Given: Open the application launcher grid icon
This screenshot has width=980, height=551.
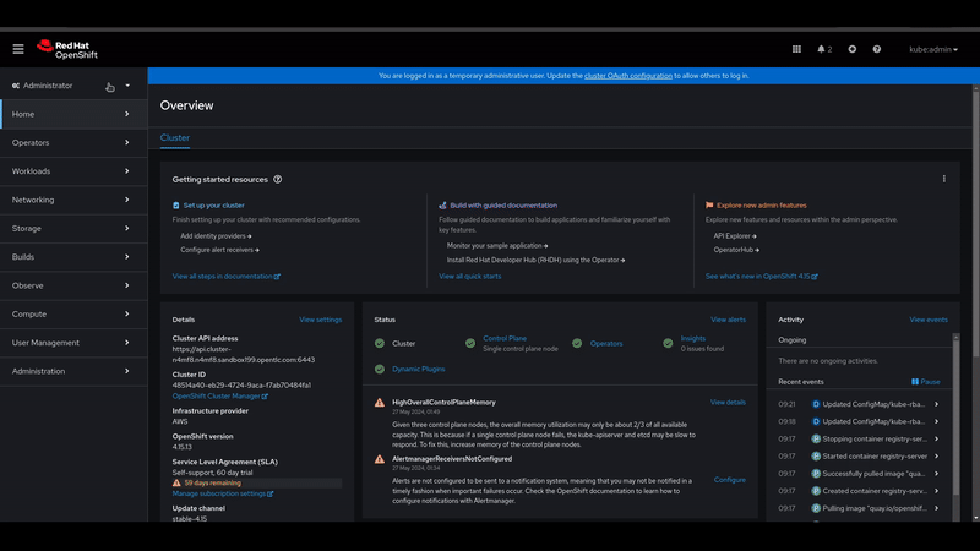Looking at the screenshot, I should [796, 49].
